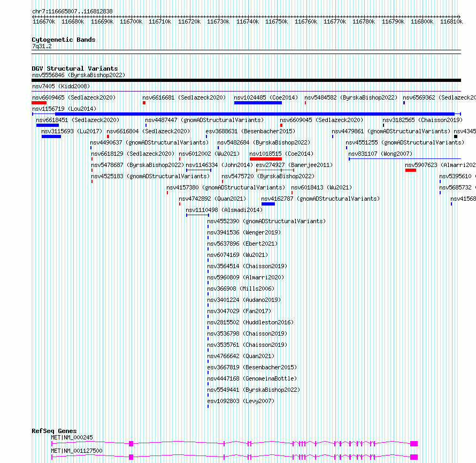476x463 pixels.
Task: Click nsv4479861 (gnomADStructuralVariants) label
Action: pos(391,131)
